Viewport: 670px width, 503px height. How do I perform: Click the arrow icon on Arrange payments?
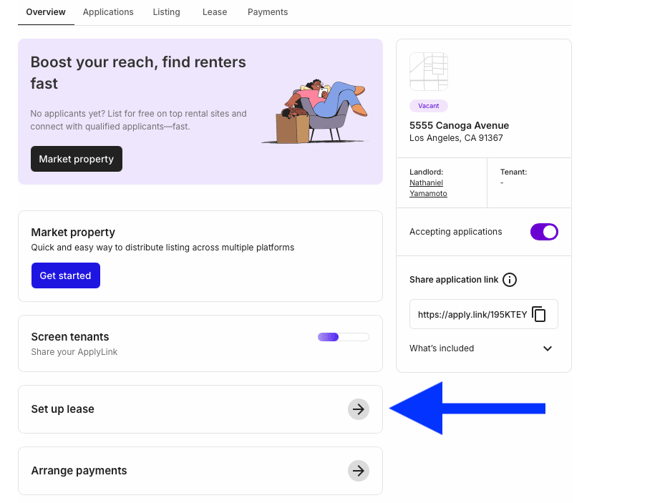[x=358, y=471]
